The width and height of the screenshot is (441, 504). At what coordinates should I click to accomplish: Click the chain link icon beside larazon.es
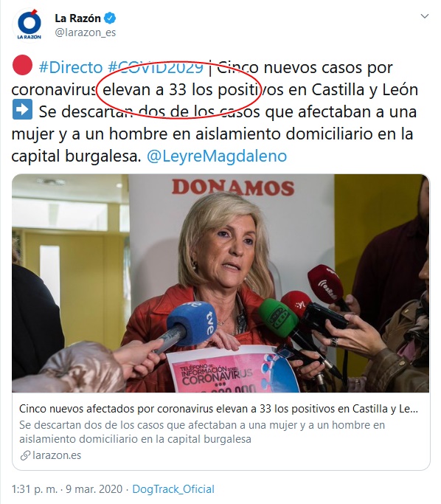25,455
